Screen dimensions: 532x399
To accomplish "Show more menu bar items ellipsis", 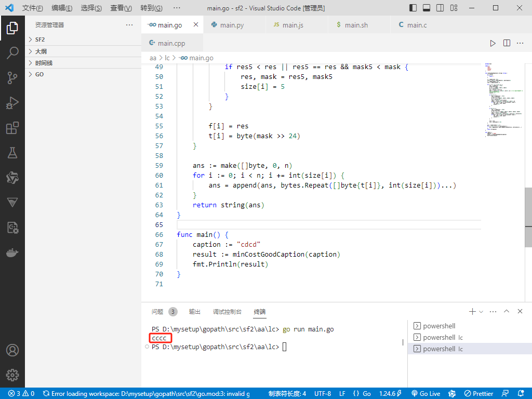I will (177, 8).
